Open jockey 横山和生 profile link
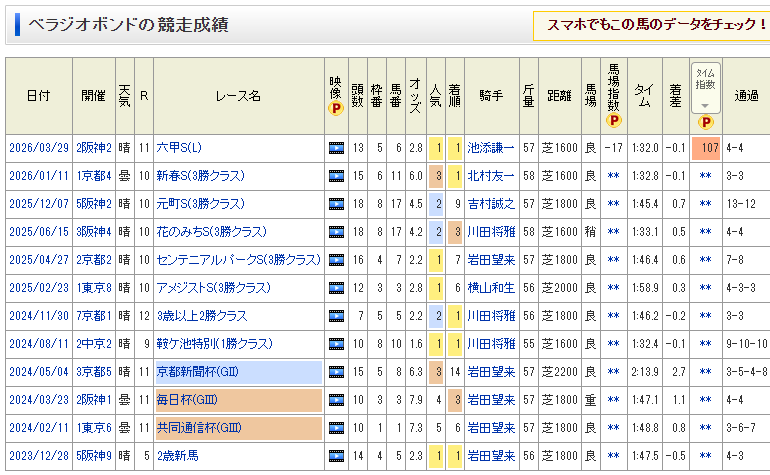Image resolution: width=770 pixels, height=475 pixels. pyautogui.click(x=490, y=288)
